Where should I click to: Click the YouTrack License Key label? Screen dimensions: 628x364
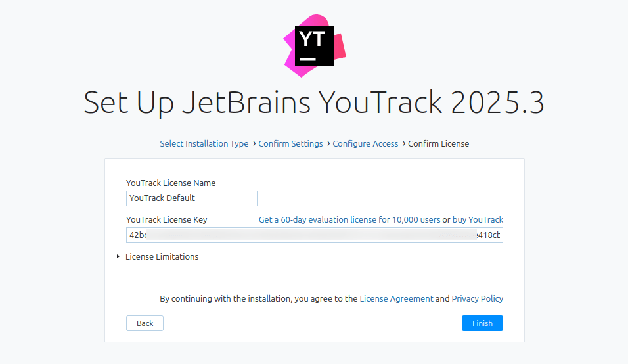pyautogui.click(x=166, y=220)
